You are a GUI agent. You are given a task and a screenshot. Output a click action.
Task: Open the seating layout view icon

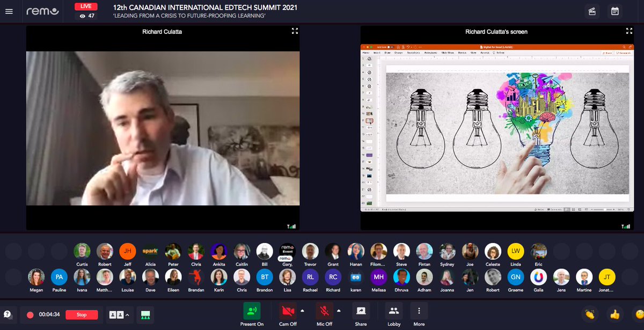click(116, 315)
